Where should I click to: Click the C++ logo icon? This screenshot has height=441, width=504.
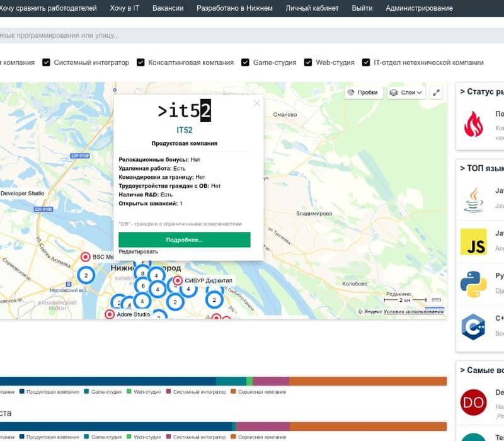[x=473, y=327]
